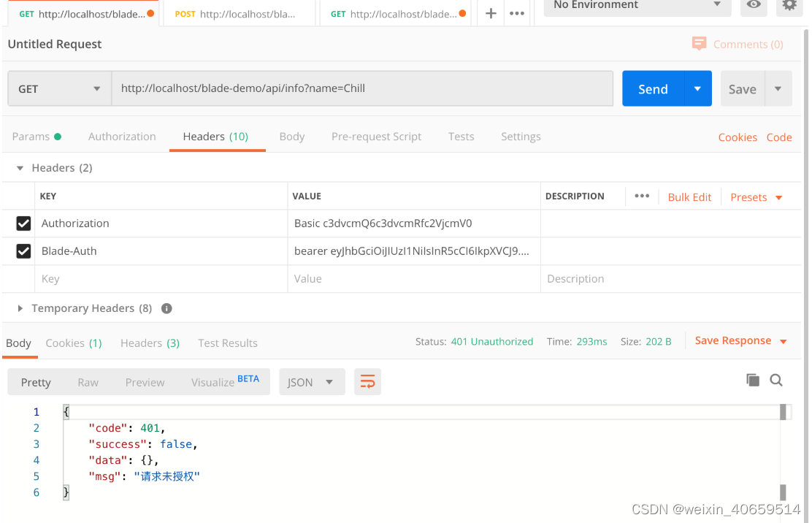Open Comments panel for this request
Image resolution: width=812 pixels, height=523 pixels.
coord(737,44)
